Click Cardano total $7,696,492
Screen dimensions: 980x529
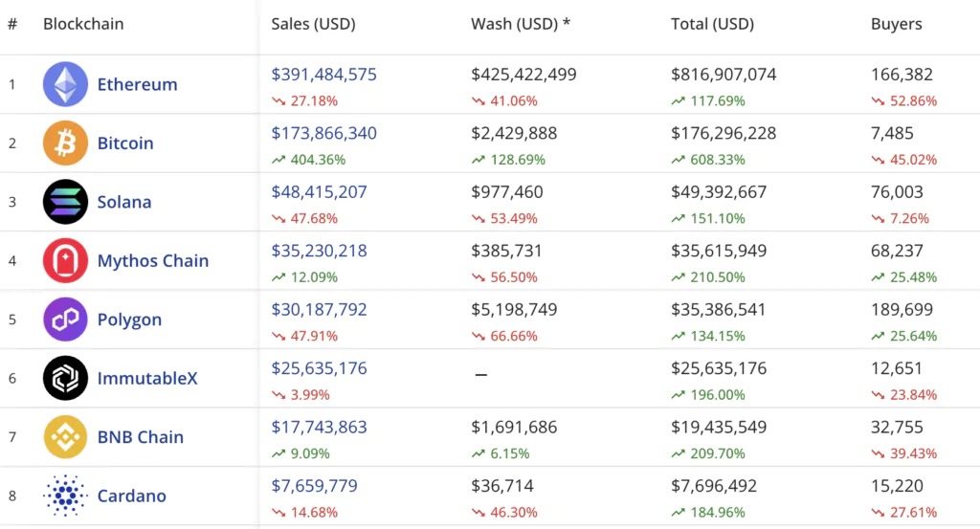coord(714,485)
